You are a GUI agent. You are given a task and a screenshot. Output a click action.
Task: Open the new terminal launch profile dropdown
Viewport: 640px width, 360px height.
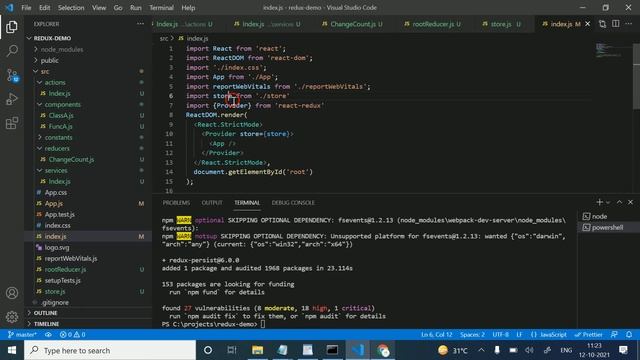(x=608, y=202)
